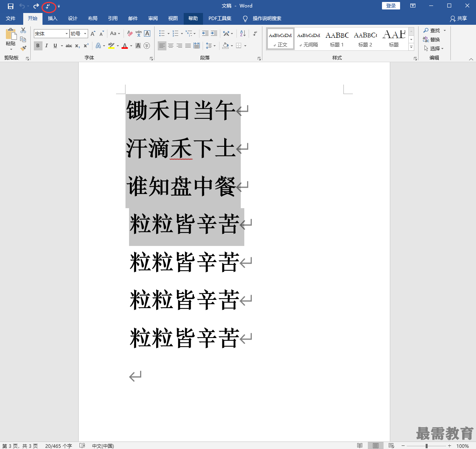
Task: Switch to the PDF工具集 tab
Action: click(x=220, y=18)
